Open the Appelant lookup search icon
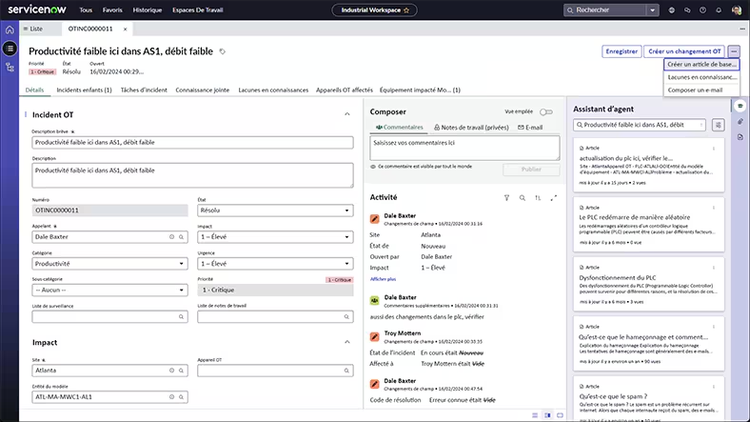 (181, 237)
